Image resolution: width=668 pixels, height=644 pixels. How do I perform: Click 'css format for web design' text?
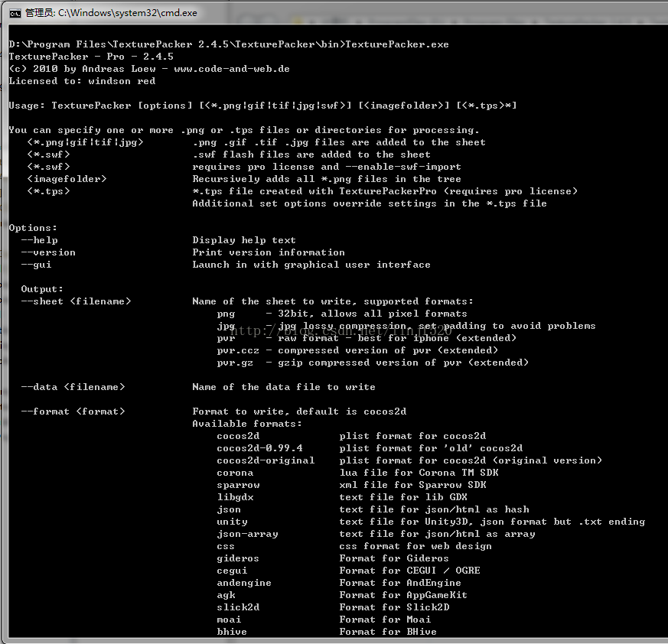pos(415,546)
